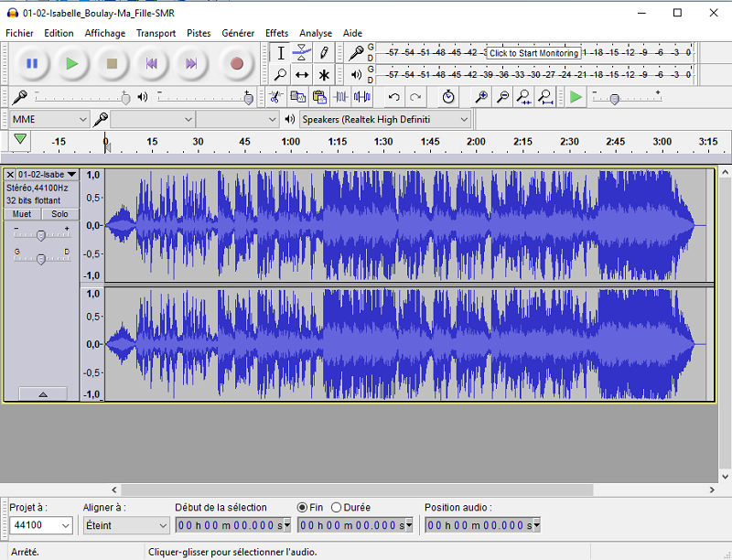Open the Speakers playback device dropdown
The width and height of the screenshot is (732, 560).
tap(384, 120)
